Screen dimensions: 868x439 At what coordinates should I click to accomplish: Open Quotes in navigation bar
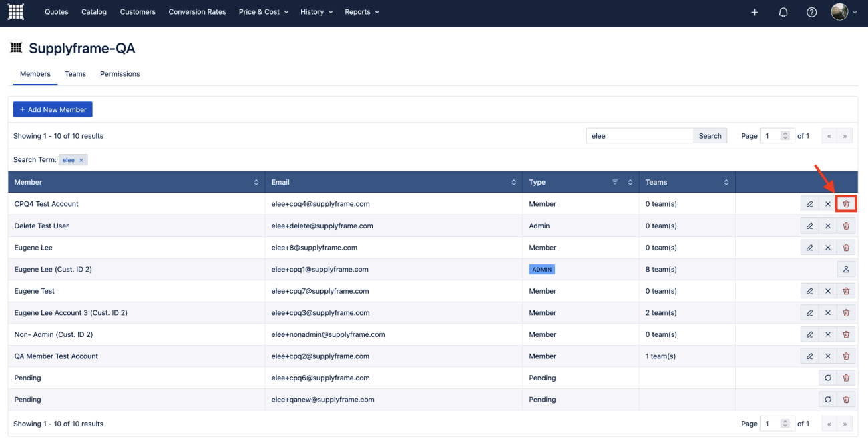coord(57,12)
